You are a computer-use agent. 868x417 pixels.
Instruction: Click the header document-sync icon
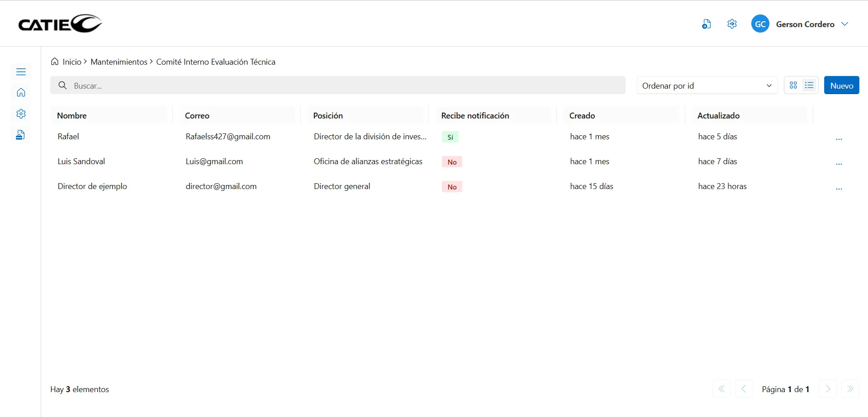click(x=706, y=24)
